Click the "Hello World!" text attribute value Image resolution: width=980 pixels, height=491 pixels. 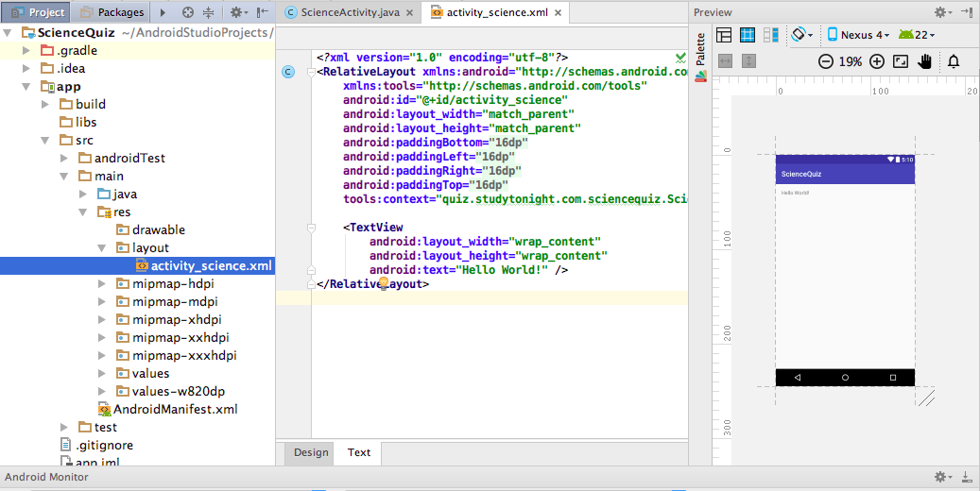pyautogui.click(x=502, y=270)
